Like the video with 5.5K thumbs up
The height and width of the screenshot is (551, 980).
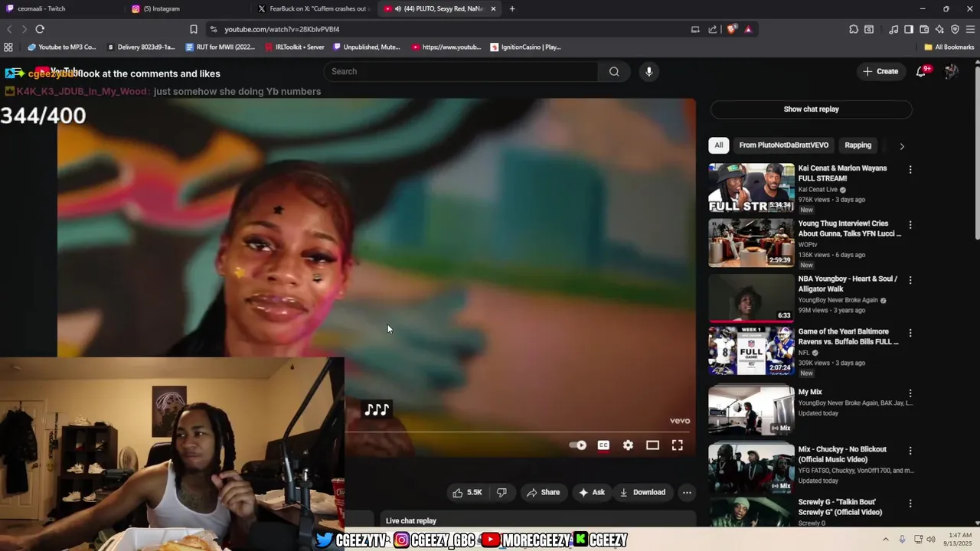[467, 492]
